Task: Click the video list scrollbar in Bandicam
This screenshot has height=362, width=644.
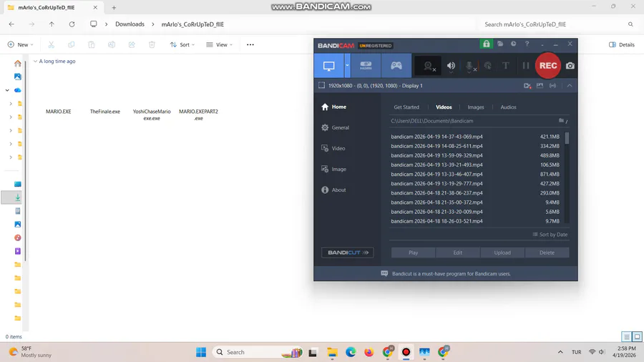Action: (x=567, y=138)
